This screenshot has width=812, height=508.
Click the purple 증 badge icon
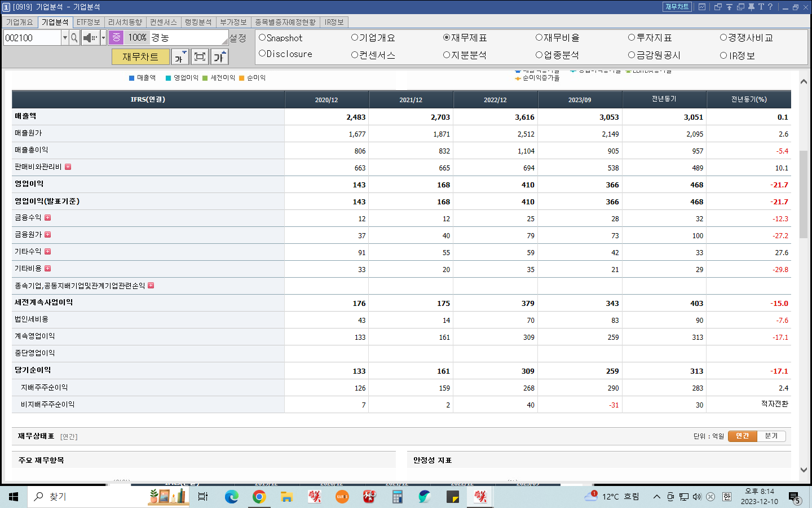coord(116,38)
